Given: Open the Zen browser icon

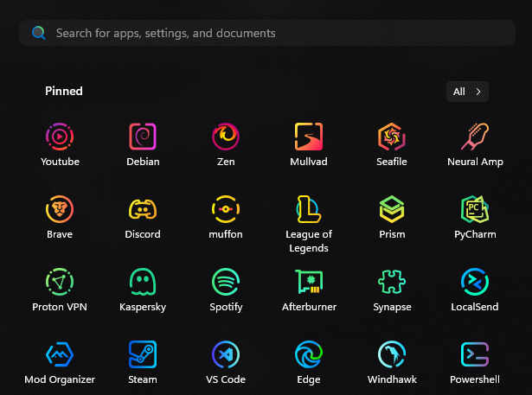Looking at the screenshot, I should point(226,137).
